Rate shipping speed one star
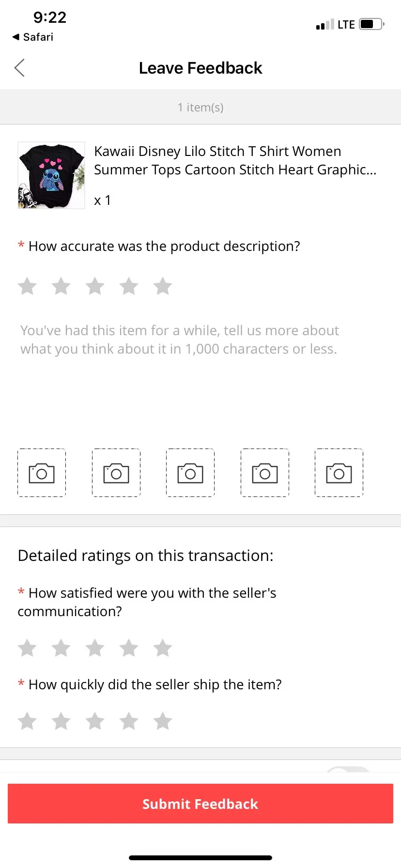 pos(27,721)
